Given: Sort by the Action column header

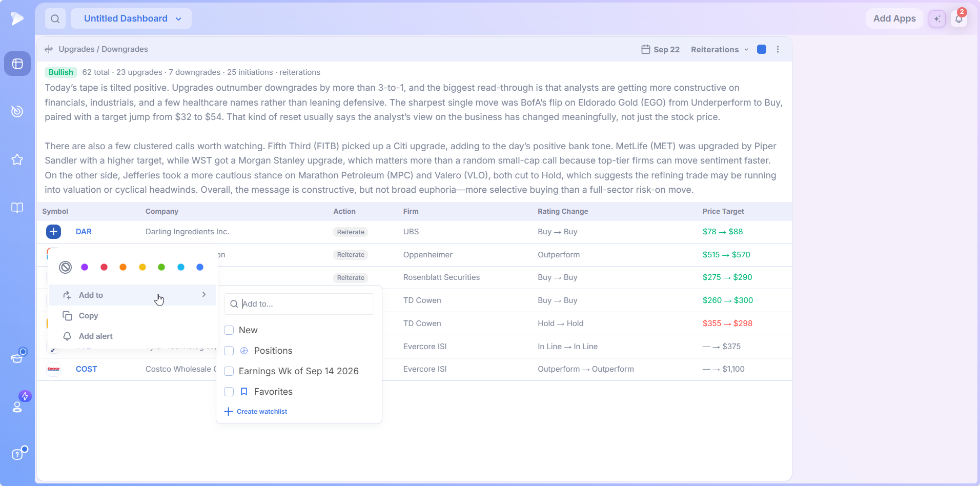Looking at the screenshot, I should coord(344,211).
